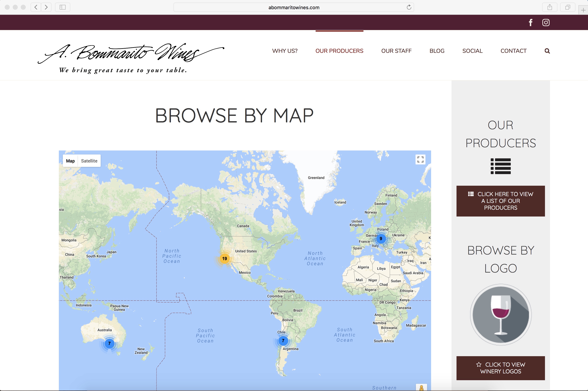Open the OUR PRODUCERS menu item
Screen dimensions: 588x391
[x=339, y=51]
